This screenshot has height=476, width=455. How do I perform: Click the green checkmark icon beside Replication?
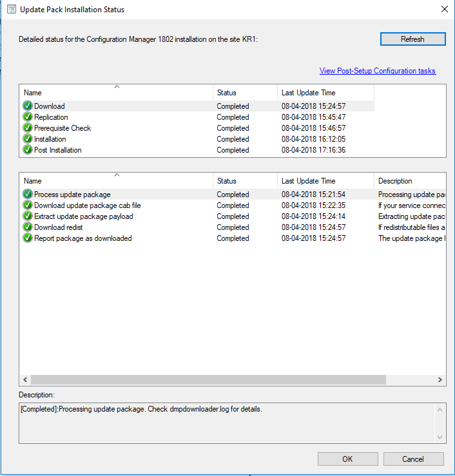pos(28,117)
